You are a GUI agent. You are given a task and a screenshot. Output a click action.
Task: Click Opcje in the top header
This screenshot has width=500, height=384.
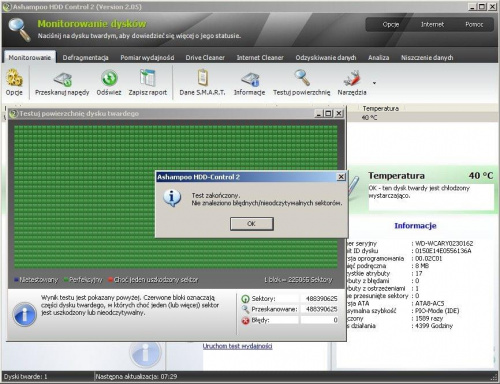391,24
